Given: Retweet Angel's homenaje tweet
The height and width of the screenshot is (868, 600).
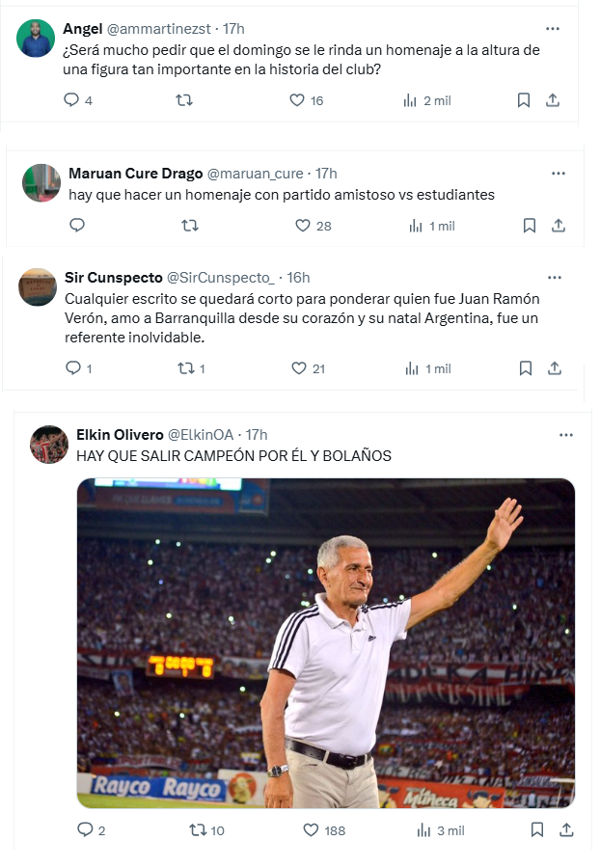Looking at the screenshot, I should point(183,100).
